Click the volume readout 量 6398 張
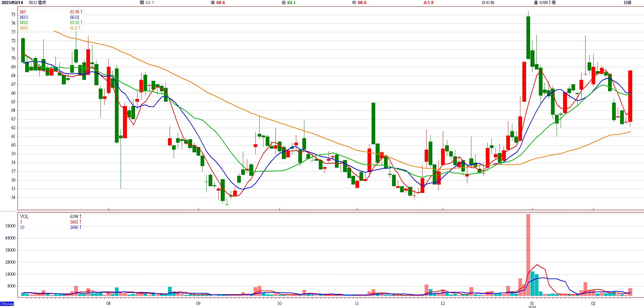 click(x=545, y=3)
